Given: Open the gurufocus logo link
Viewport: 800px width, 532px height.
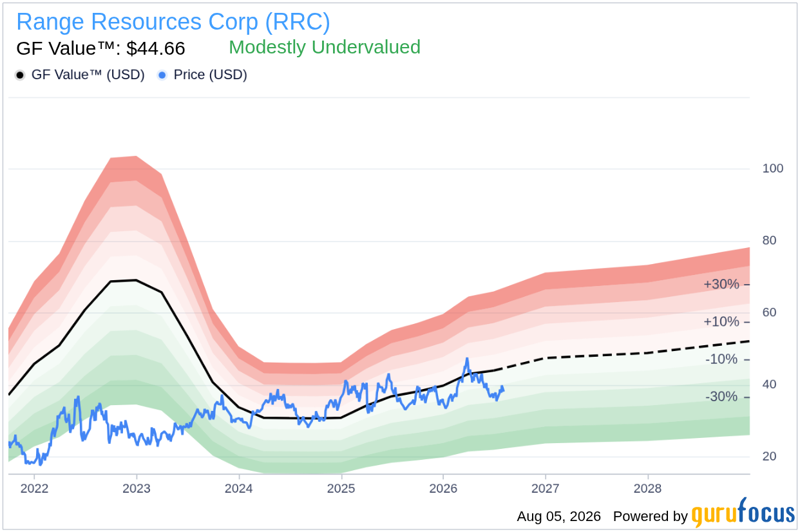Looking at the screenshot, I should tap(743, 513).
